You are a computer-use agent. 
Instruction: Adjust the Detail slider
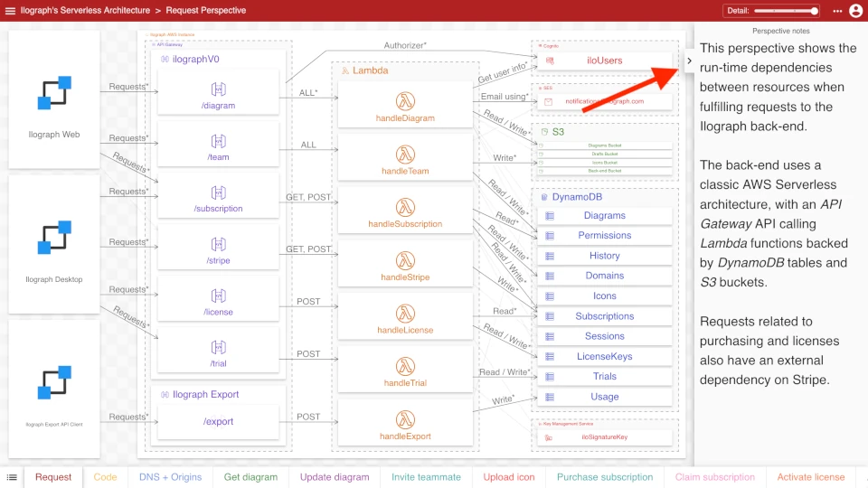(x=786, y=11)
